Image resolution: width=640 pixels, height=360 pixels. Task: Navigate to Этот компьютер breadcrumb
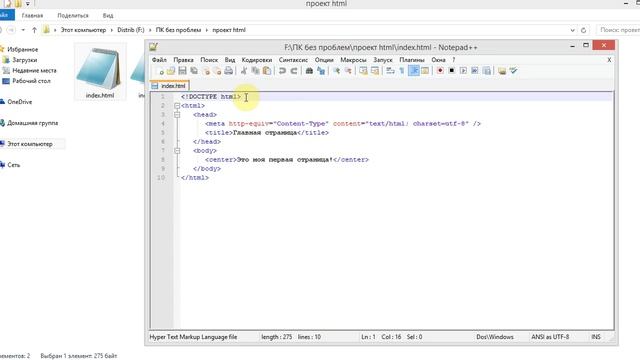[83, 30]
